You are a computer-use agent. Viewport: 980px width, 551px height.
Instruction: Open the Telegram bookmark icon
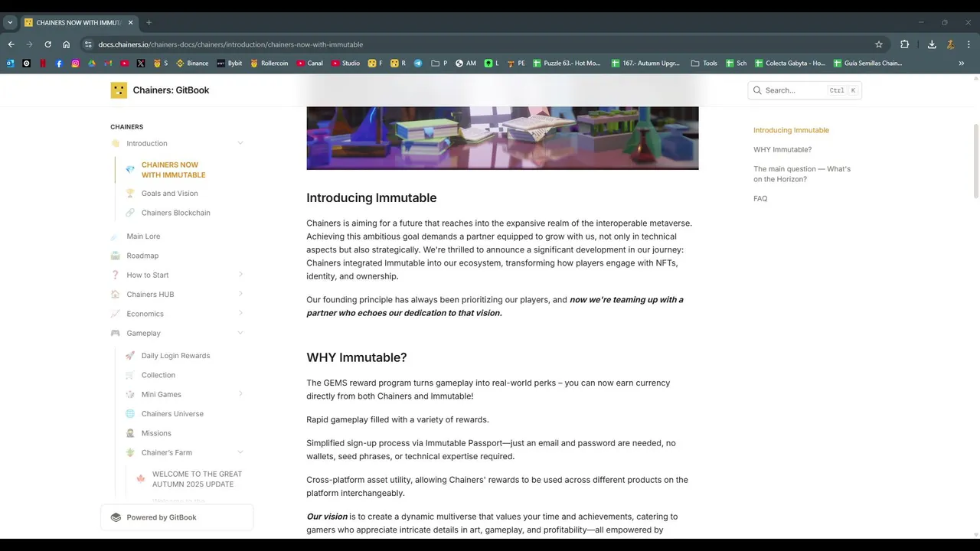418,64
